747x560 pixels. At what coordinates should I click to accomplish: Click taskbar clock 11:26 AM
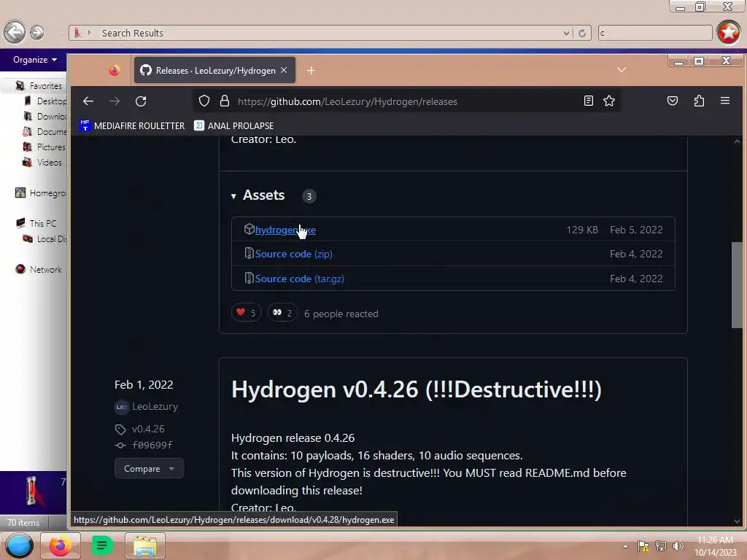[715, 546]
